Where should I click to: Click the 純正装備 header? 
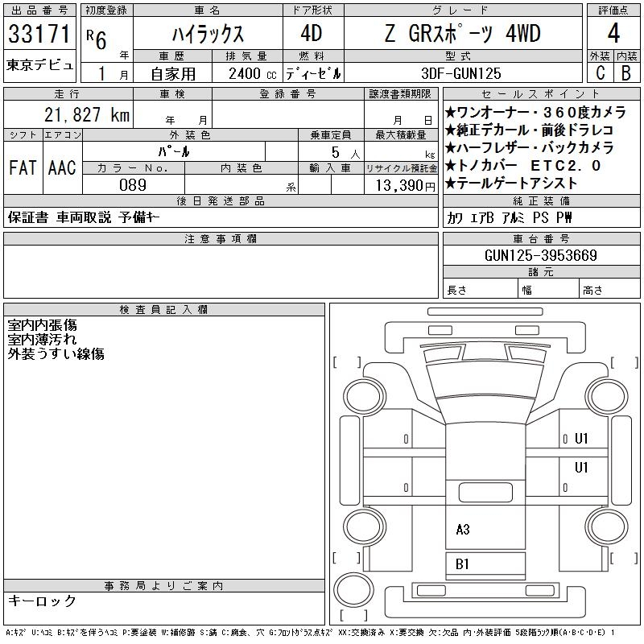(541, 201)
